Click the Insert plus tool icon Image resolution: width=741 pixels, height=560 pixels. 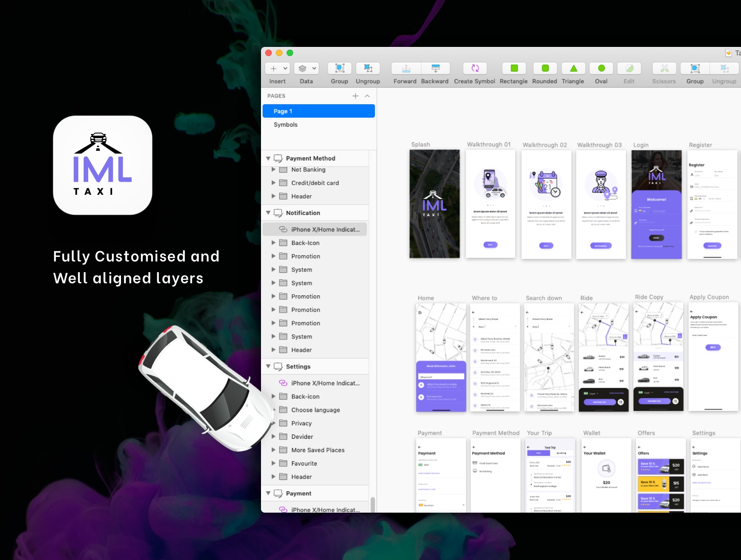274,68
